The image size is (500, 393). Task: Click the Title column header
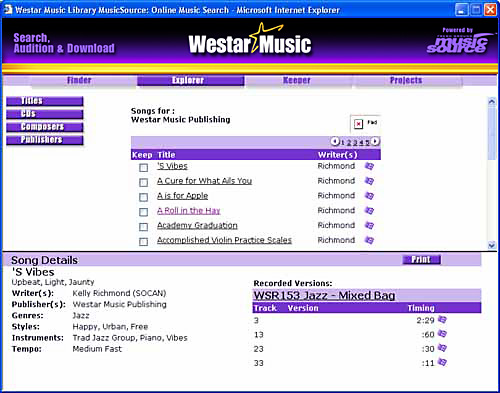(166, 155)
